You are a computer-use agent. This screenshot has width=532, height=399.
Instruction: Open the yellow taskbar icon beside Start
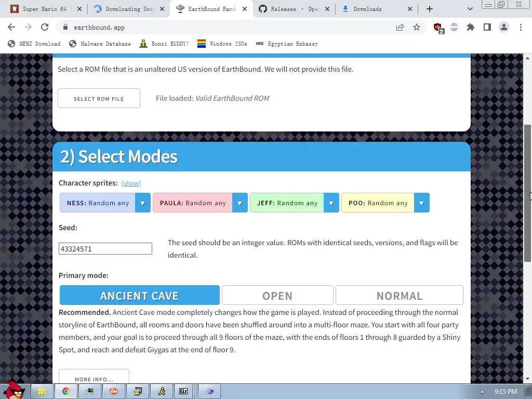click(x=42, y=392)
